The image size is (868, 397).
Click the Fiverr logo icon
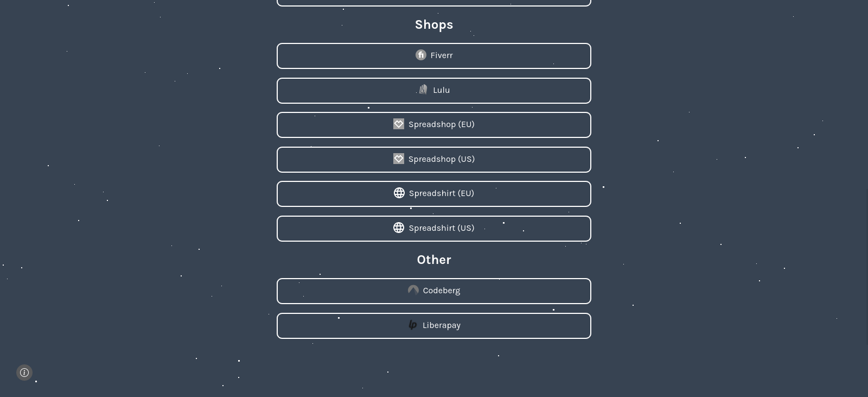(x=420, y=55)
